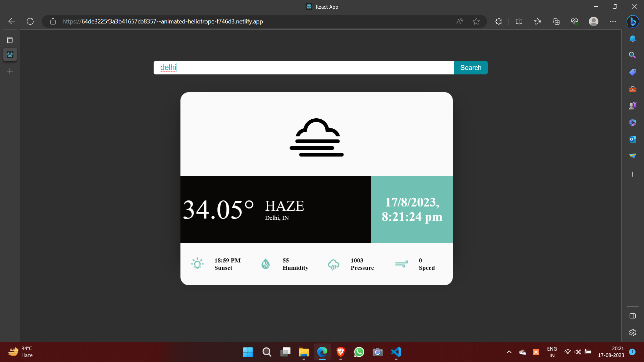644x362 pixels.
Task: Open sidebar Settings gear at bottom right
Action: click(x=633, y=333)
